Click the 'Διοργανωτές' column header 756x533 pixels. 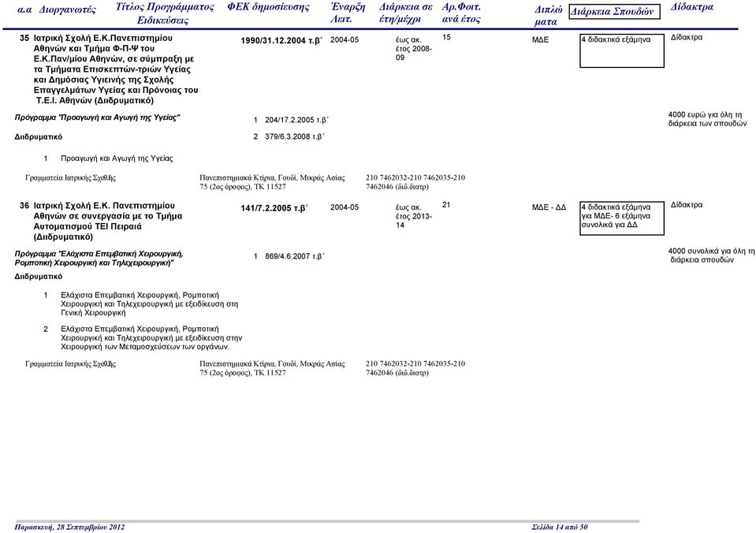point(68,10)
